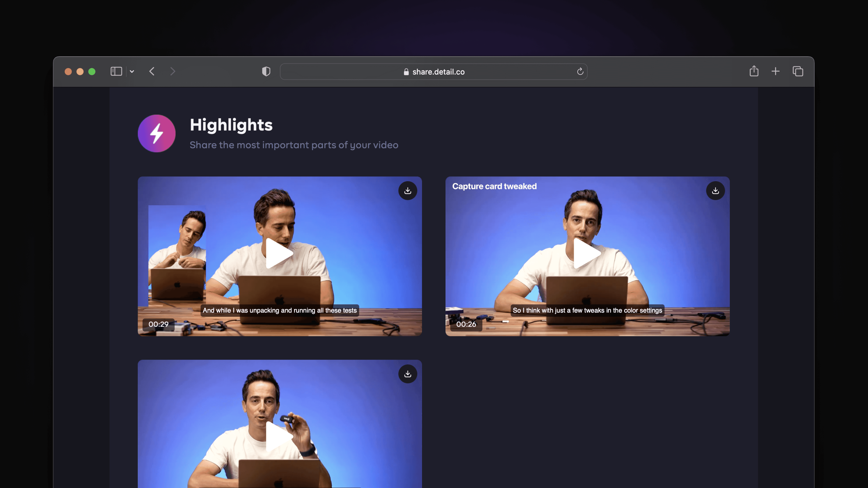Viewport: 868px width, 488px height.
Task: Download the Capture card tweaked clip
Action: (715, 191)
